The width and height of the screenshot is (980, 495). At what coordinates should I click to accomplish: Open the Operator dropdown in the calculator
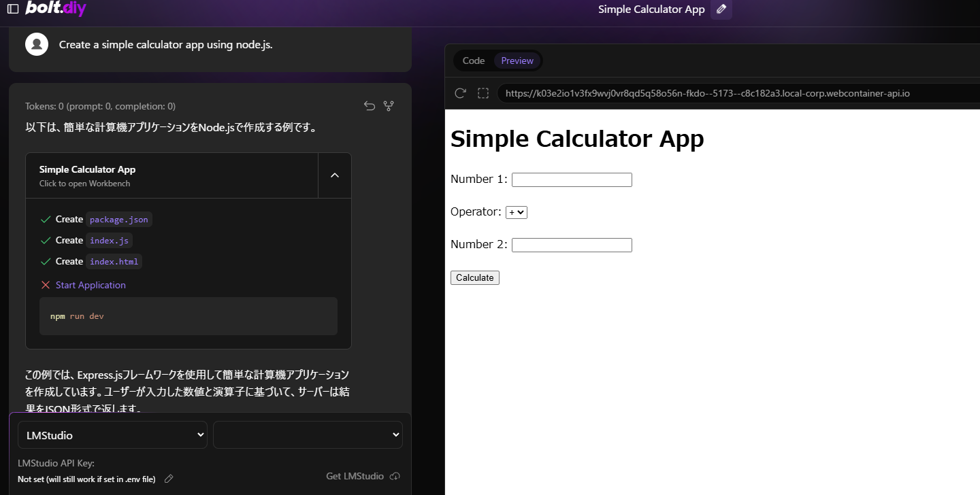coord(516,212)
